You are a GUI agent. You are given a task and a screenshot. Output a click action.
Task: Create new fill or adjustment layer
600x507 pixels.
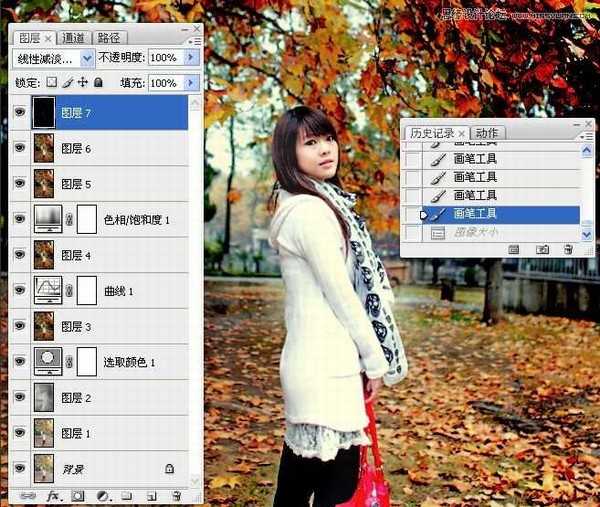click(x=103, y=496)
